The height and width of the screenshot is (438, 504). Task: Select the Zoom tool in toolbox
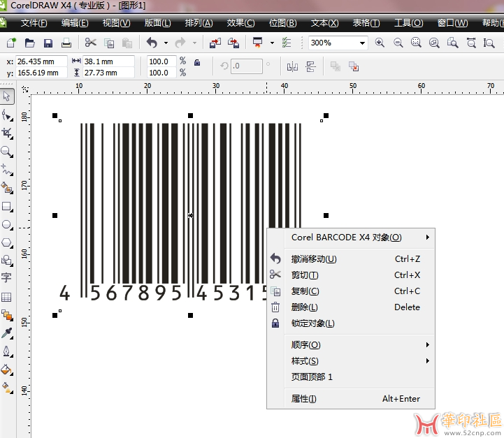tap(7, 152)
